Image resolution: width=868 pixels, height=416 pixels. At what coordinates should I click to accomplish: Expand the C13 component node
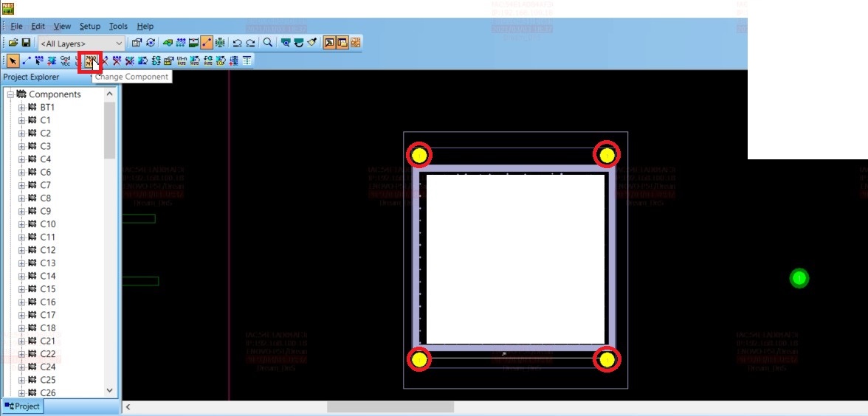(21, 263)
